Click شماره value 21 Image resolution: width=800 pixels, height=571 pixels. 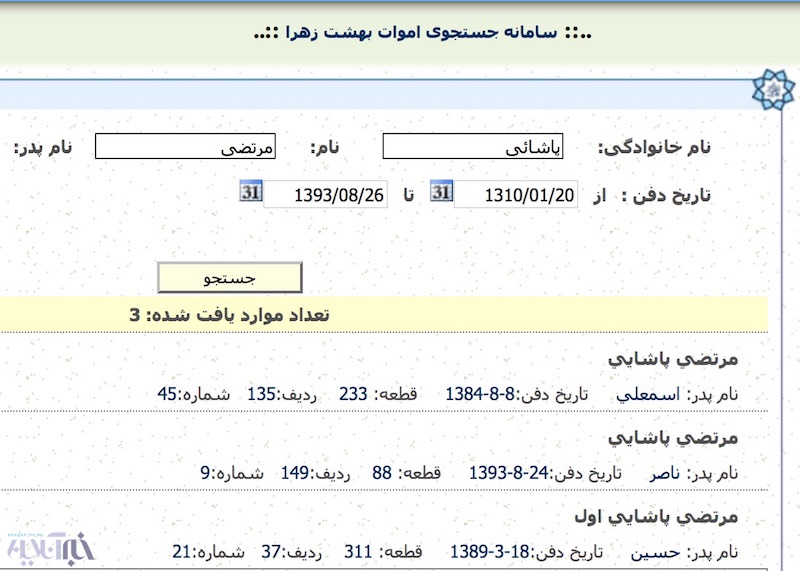coord(182,552)
